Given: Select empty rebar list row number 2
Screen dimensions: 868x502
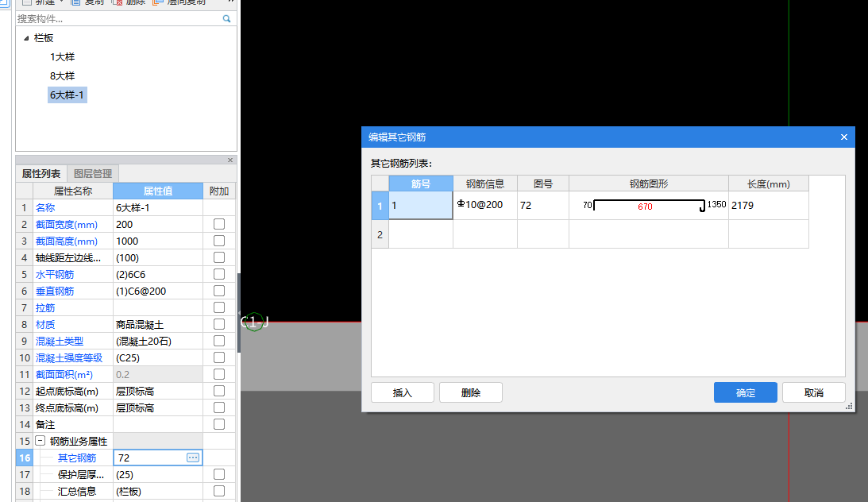Looking at the screenshot, I should tap(380, 234).
